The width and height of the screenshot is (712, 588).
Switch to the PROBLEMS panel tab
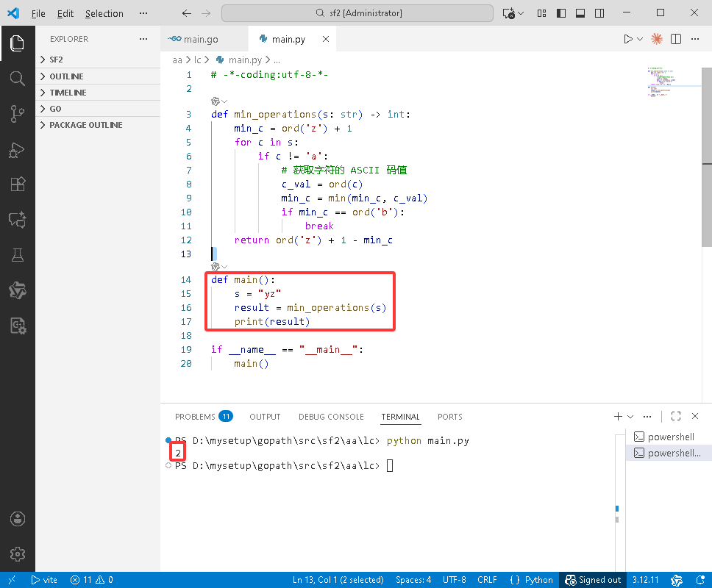click(x=204, y=417)
